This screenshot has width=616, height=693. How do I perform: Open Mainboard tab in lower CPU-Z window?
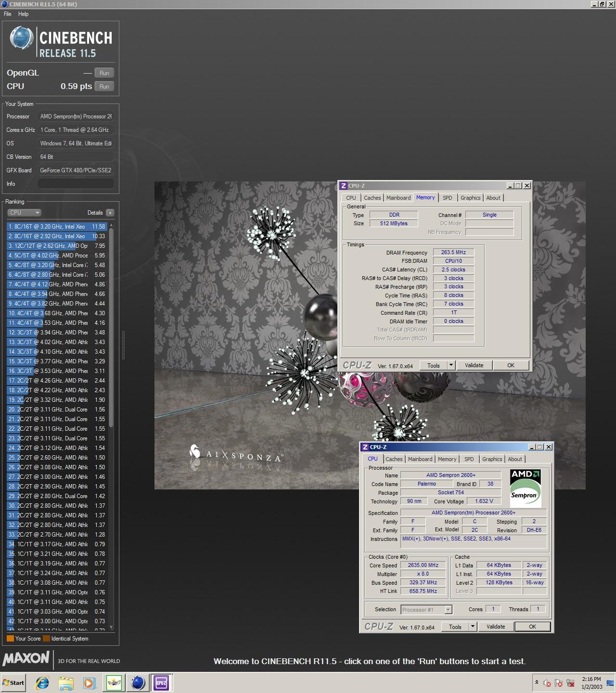pos(420,459)
